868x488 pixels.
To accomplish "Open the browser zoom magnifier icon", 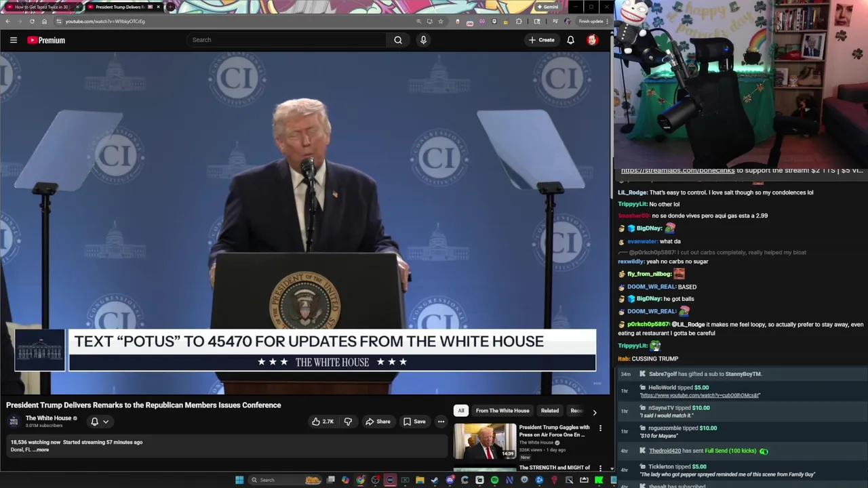I will tap(418, 21).
